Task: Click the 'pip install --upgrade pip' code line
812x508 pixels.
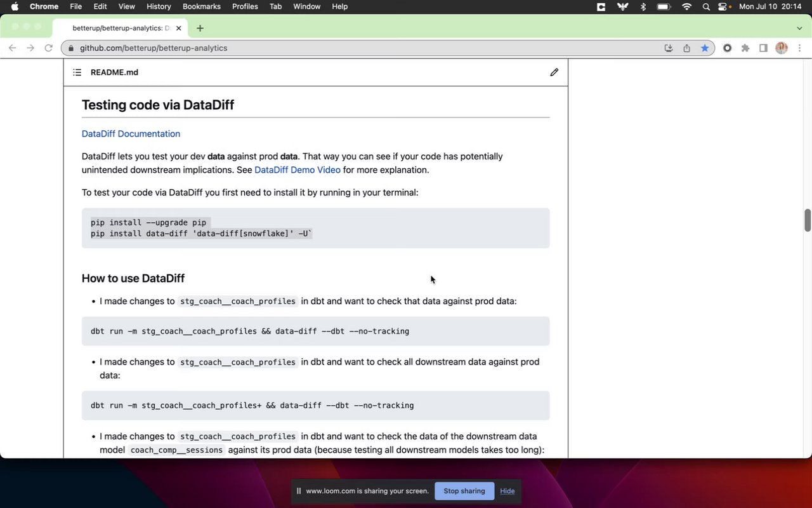Action: [148, 223]
